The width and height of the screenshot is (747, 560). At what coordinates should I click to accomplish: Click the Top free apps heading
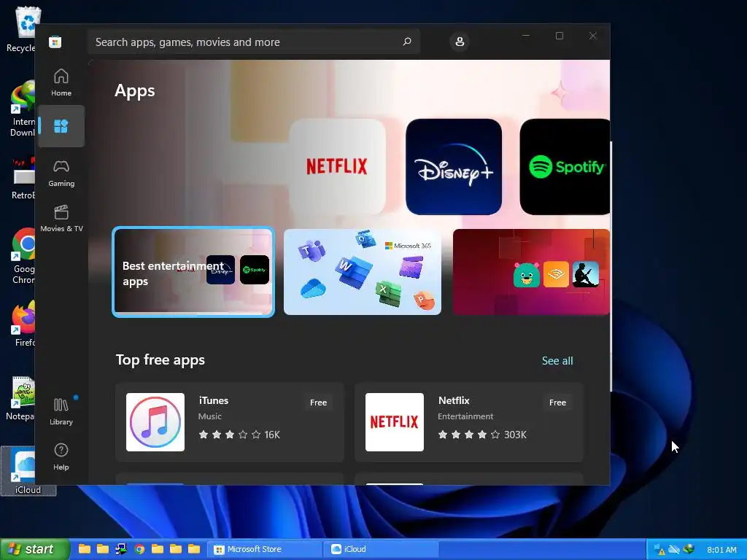[160, 360]
